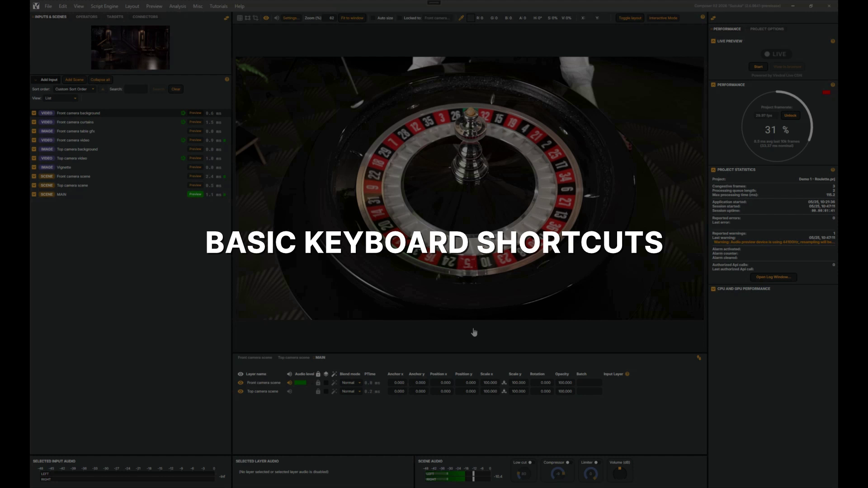Click the Toggle layout button
The image size is (868, 488).
[x=630, y=18]
